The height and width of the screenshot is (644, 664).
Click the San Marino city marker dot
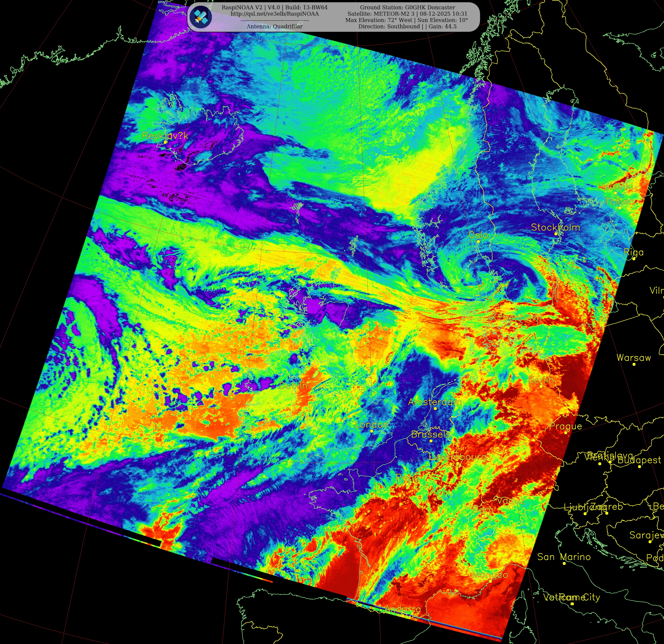click(x=564, y=563)
